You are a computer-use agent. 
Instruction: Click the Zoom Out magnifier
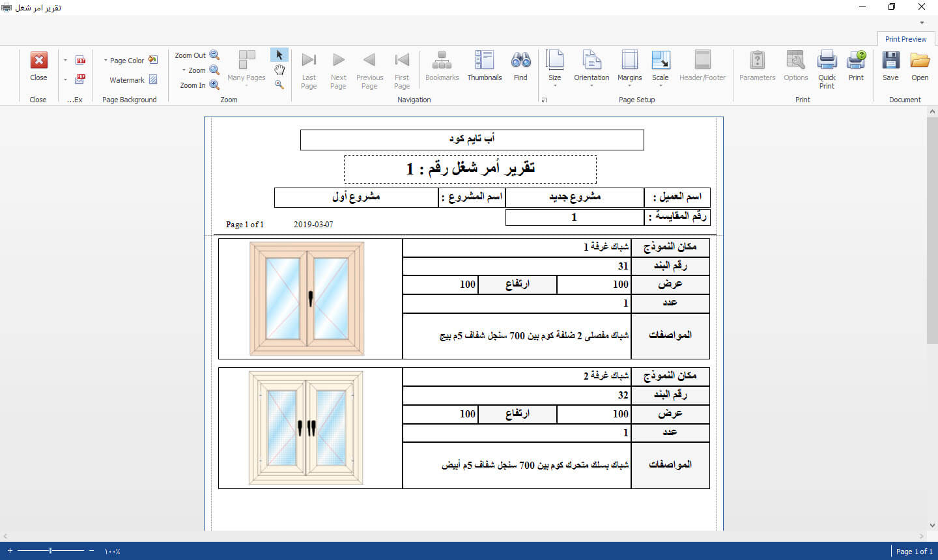[x=214, y=55]
